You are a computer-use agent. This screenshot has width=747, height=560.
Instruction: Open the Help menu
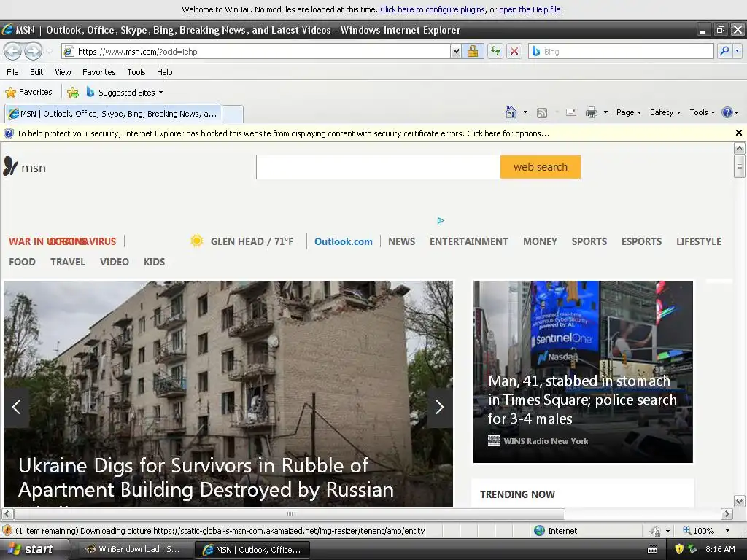click(x=164, y=72)
